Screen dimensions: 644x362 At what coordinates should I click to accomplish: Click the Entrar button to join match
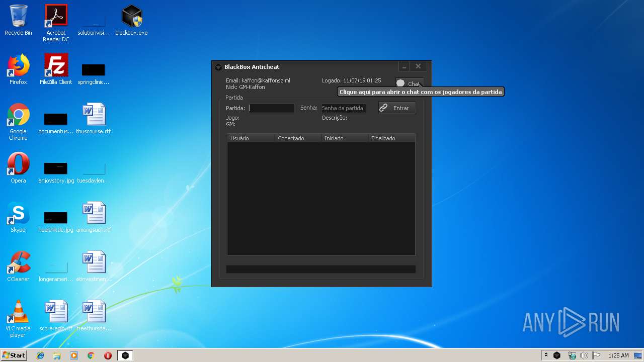click(397, 108)
